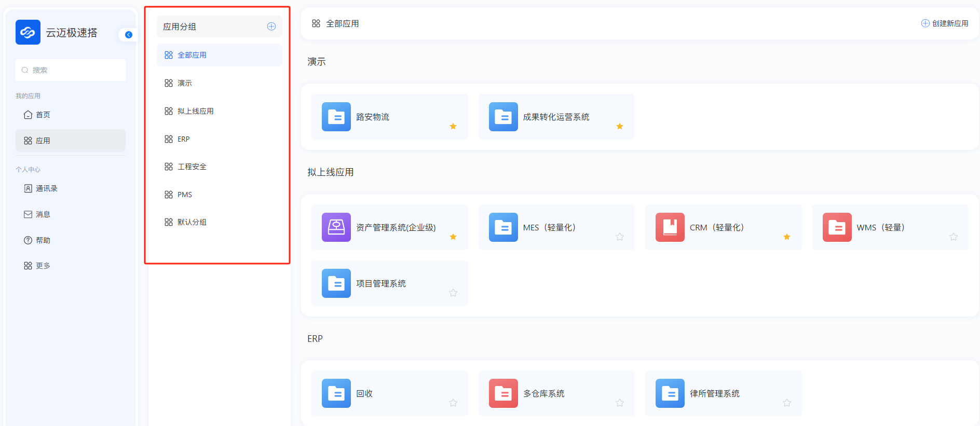Favorite MES（轻量化）with its star
The width and height of the screenshot is (980, 426).
pyautogui.click(x=620, y=237)
